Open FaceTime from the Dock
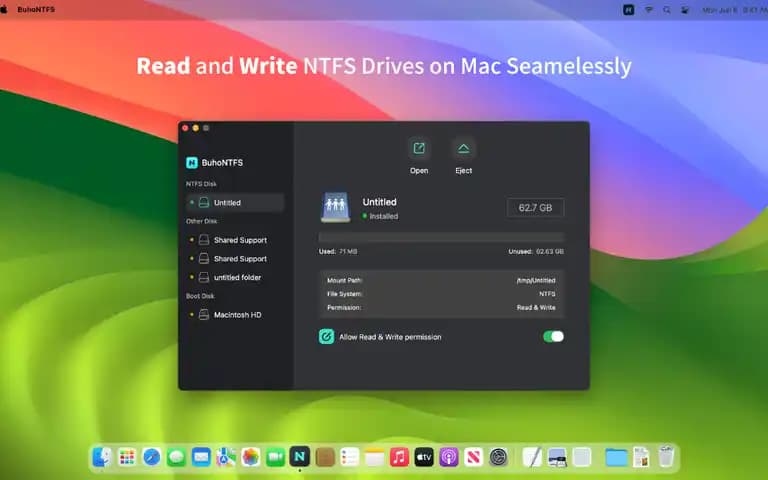Screen dimensions: 768x480 pyautogui.click(x=275, y=457)
